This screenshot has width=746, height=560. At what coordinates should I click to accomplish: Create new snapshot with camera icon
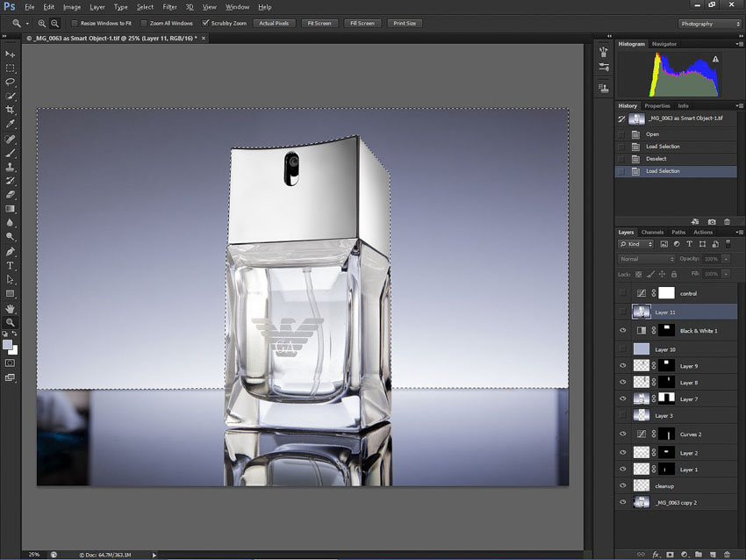pyautogui.click(x=712, y=222)
